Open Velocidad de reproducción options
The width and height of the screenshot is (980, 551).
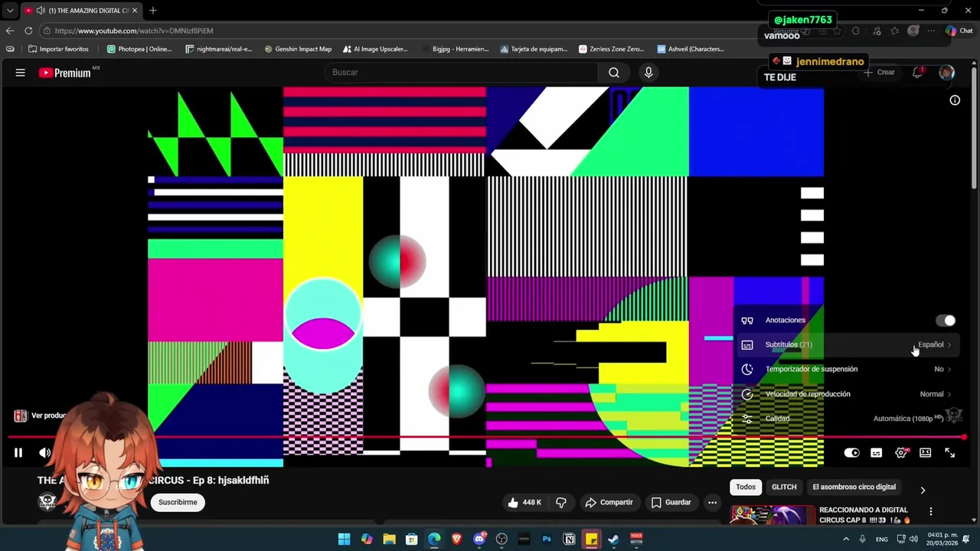pos(847,394)
